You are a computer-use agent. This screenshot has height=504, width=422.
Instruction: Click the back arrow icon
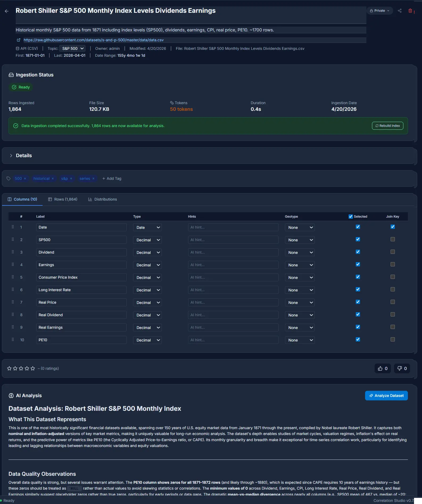(7, 11)
